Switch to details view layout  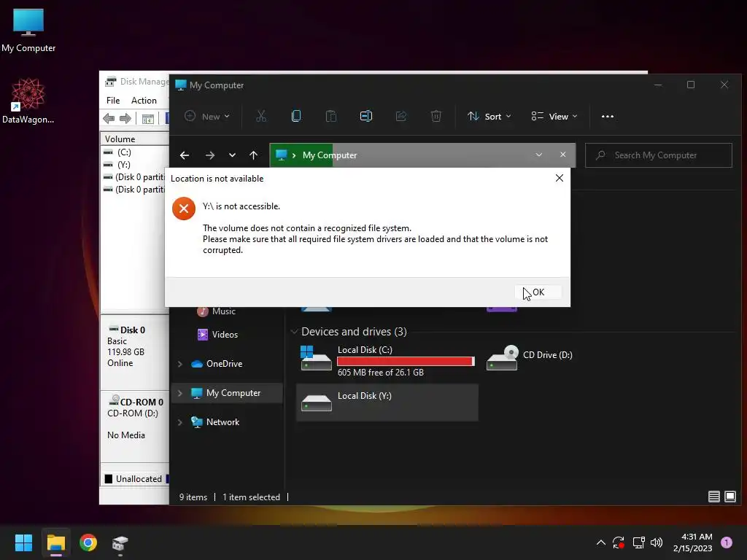[x=713, y=497]
